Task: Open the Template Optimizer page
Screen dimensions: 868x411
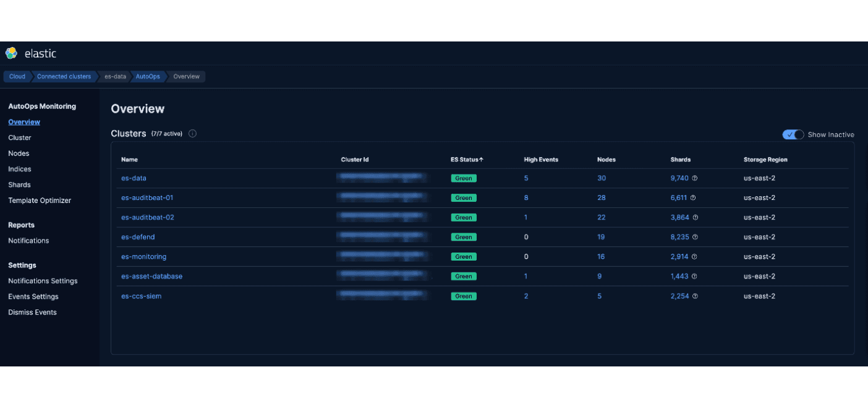Action: 40,200
